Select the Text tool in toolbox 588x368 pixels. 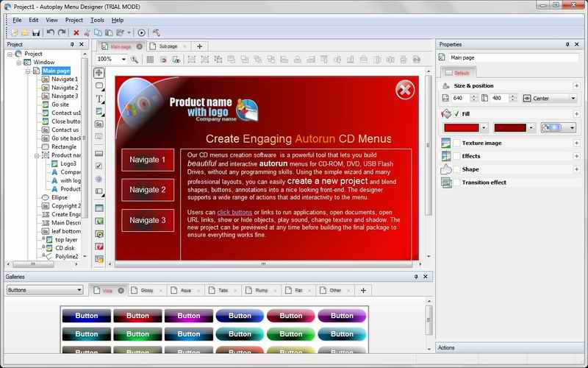(99, 99)
